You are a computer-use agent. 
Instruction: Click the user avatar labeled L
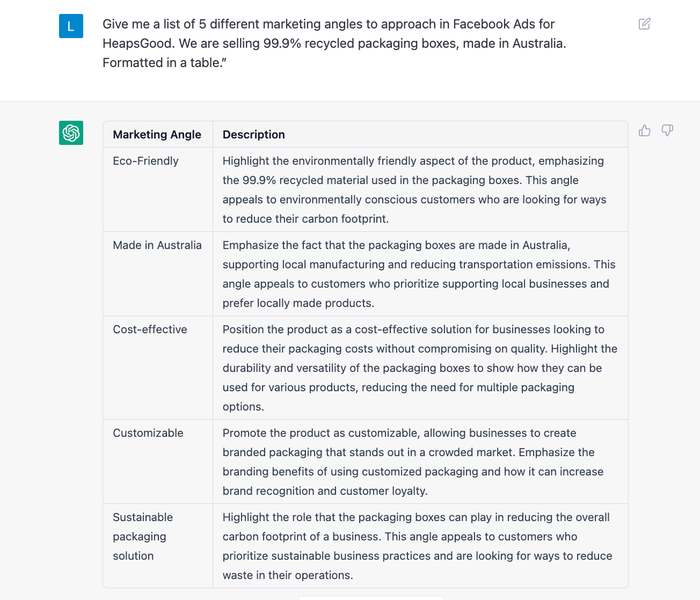[x=71, y=26]
